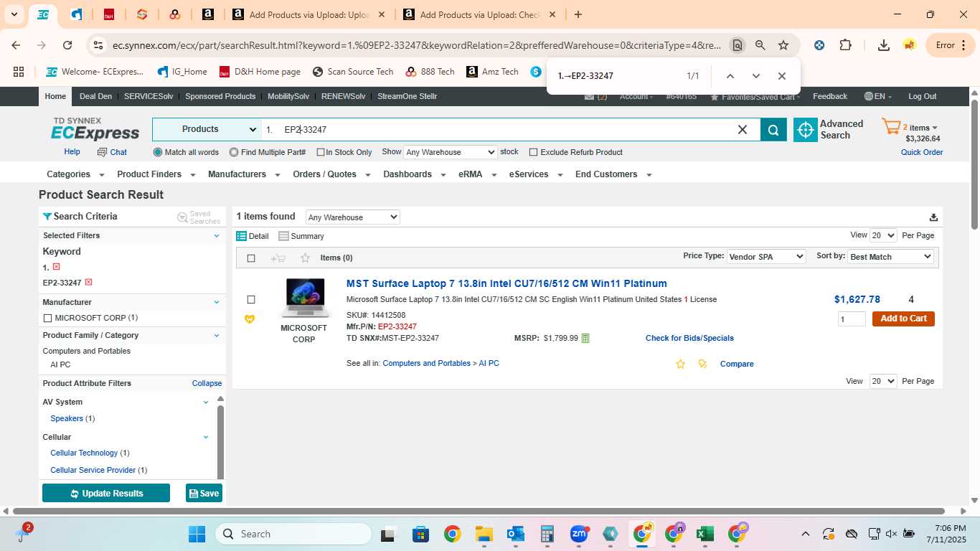Open Outlook from the taskbar
Viewport: 980px width, 551px height.
pyautogui.click(x=516, y=534)
